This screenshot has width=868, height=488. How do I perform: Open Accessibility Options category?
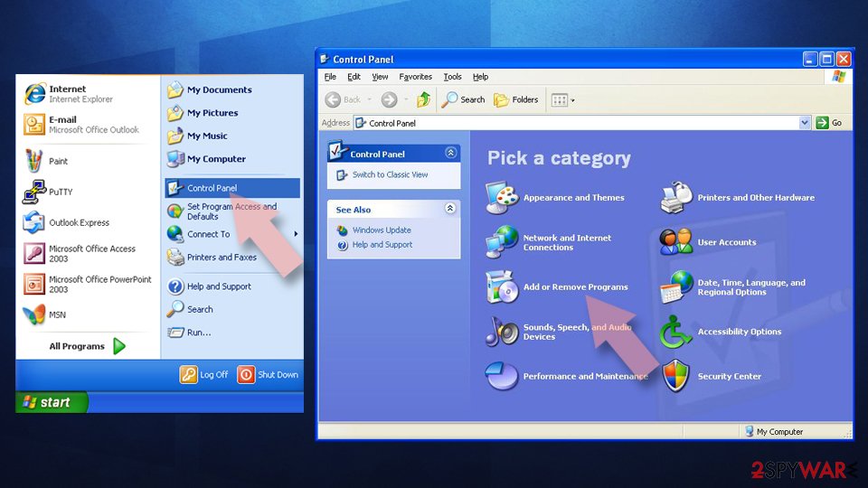pyautogui.click(x=721, y=332)
